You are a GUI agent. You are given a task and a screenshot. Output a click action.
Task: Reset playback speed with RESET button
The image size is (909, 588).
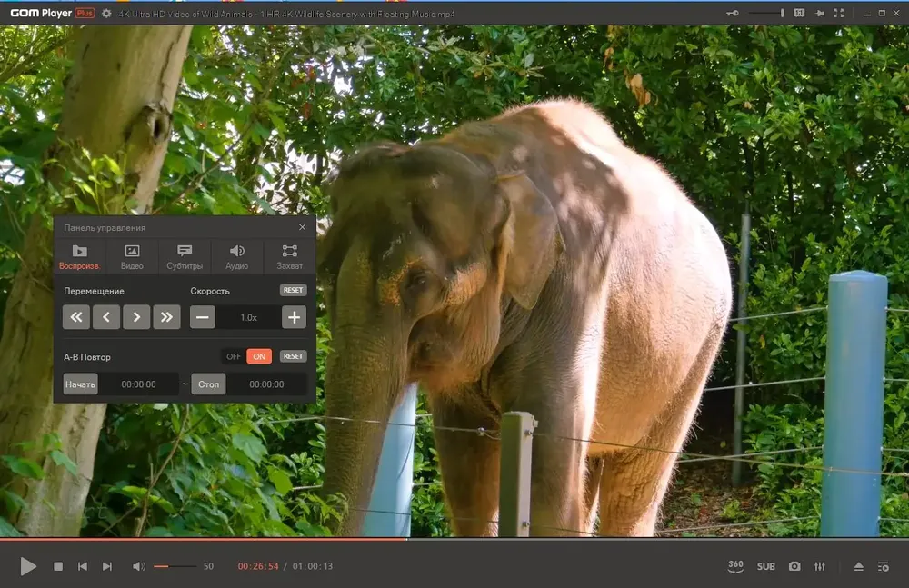click(x=294, y=290)
